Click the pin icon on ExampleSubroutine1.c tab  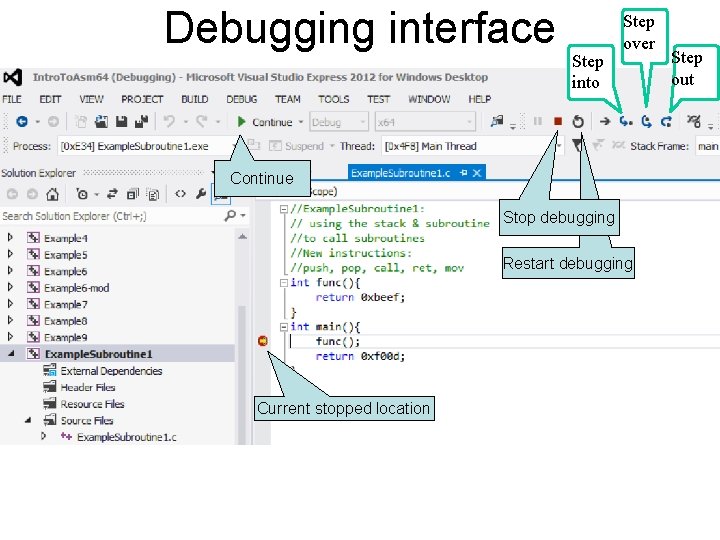pos(463,173)
